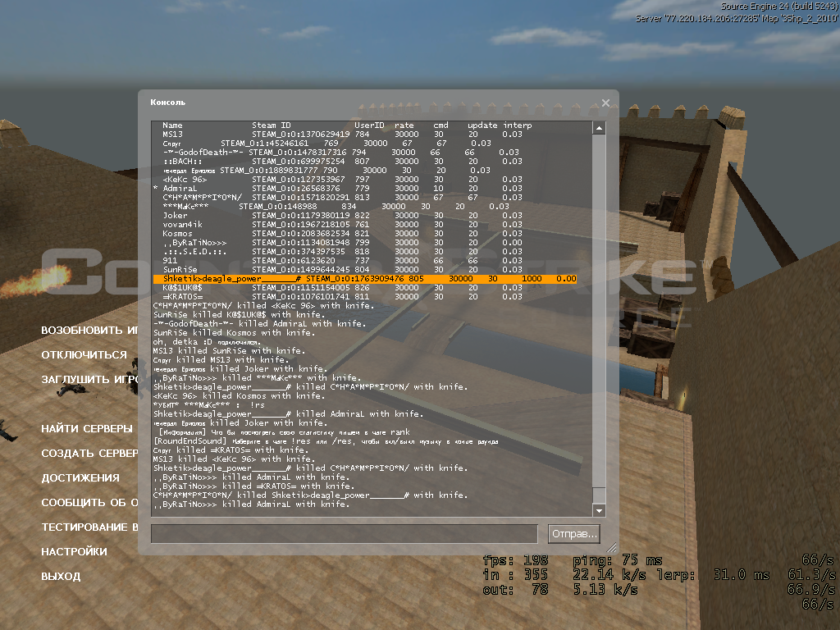The image size is (840, 630).
Task: Click the highlighted Shketik>deagle_power row
Action: click(x=365, y=279)
